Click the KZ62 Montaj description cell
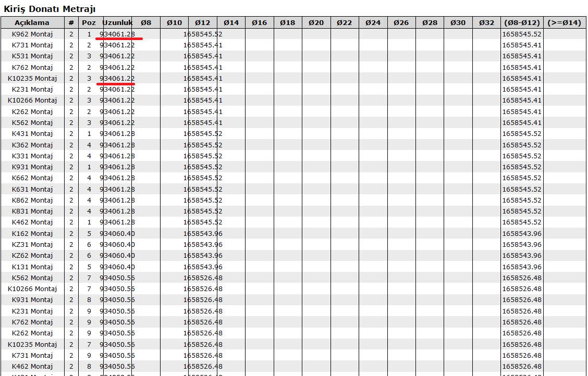This screenshot has width=588, height=376. coord(32,256)
